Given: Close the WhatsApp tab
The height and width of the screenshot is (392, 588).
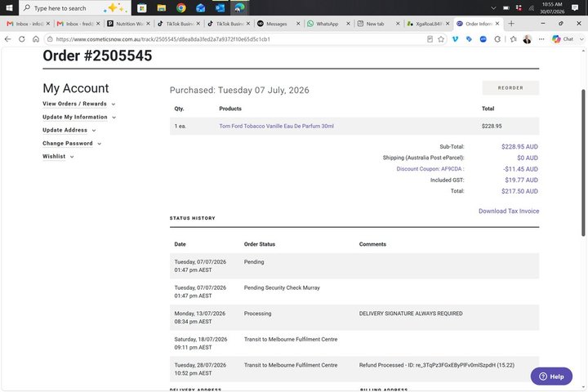Looking at the screenshot, I should tap(348, 24).
